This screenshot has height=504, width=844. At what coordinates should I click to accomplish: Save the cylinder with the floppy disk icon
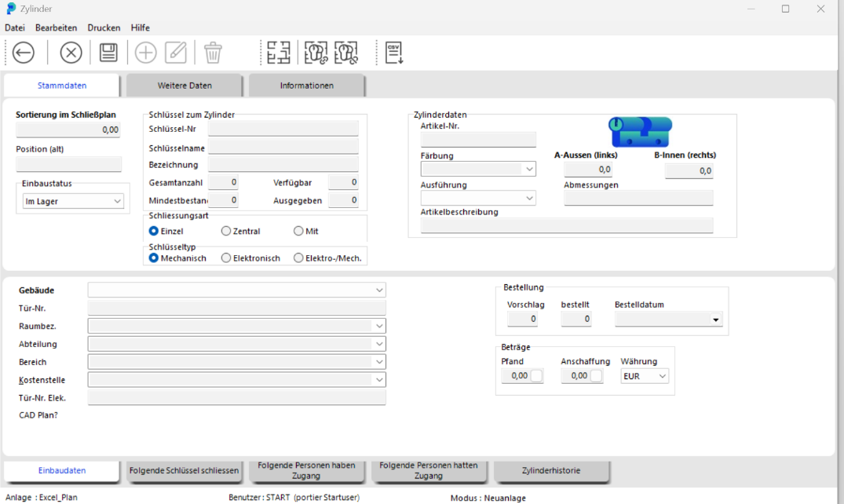click(108, 53)
